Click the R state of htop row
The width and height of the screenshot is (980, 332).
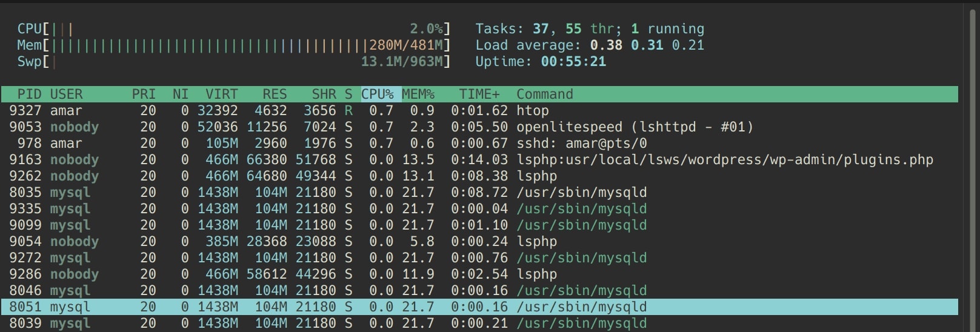[x=348, y=111]
